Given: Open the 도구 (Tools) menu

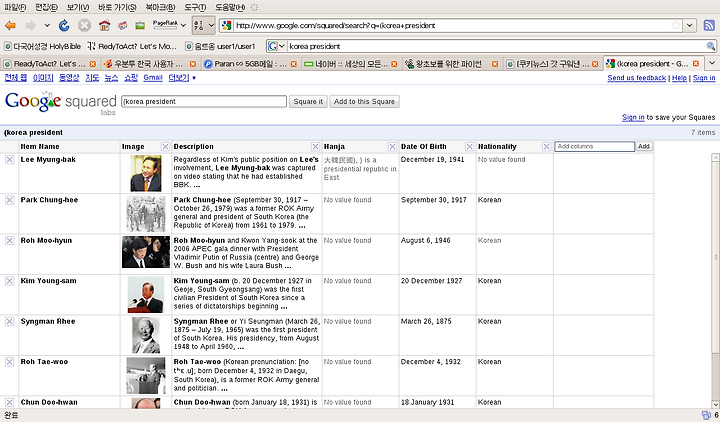Looking at the screenshot, I should [195, 7].
